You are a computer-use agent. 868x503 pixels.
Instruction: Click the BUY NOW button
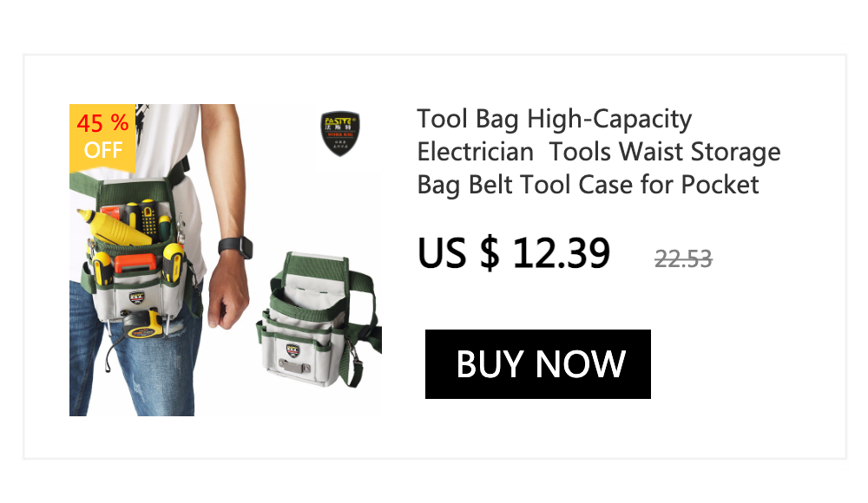(537, 364)
